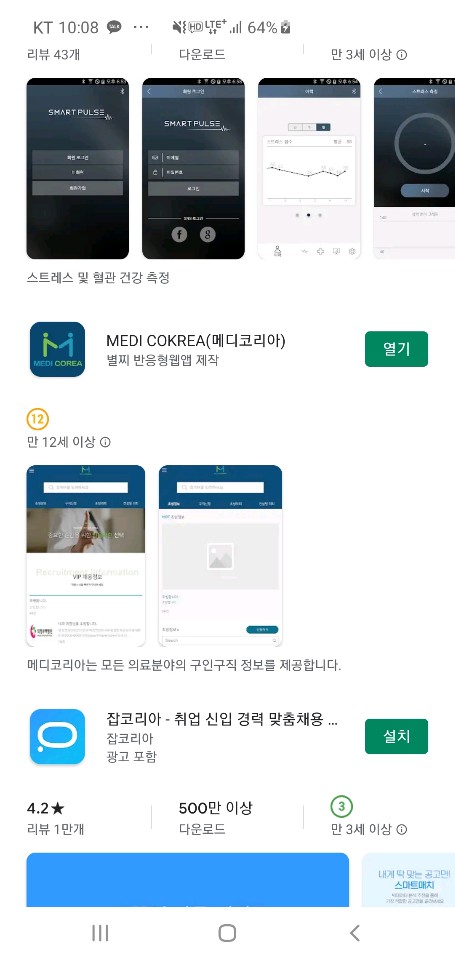Tap the green 3 age rating badge
The image size is (455, 960).
341,806
